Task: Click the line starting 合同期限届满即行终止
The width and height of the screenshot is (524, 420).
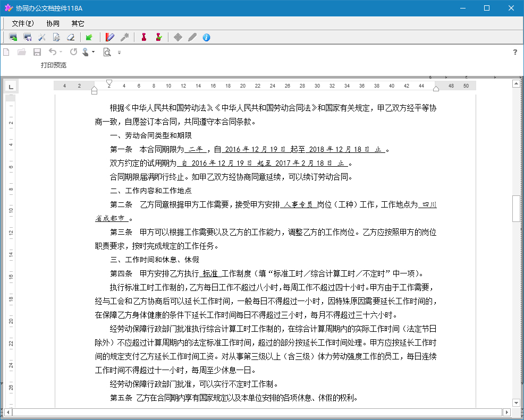Action: (231, 177)
